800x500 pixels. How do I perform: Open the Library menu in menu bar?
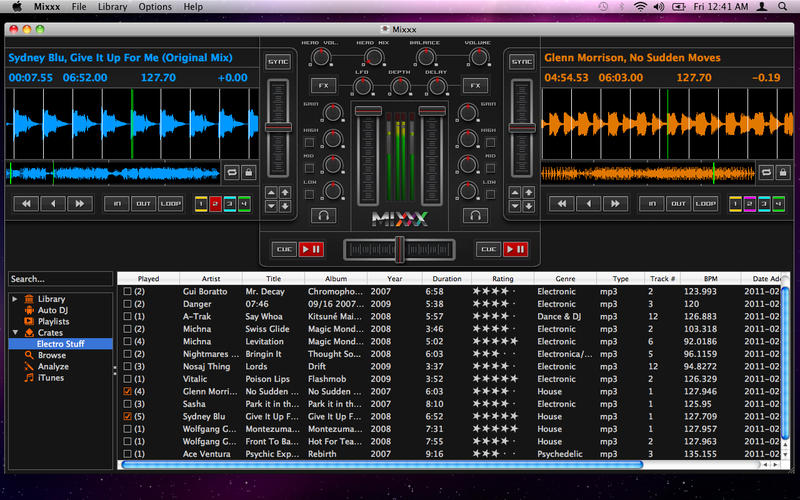pyautogui.click(x=112, y=7)
